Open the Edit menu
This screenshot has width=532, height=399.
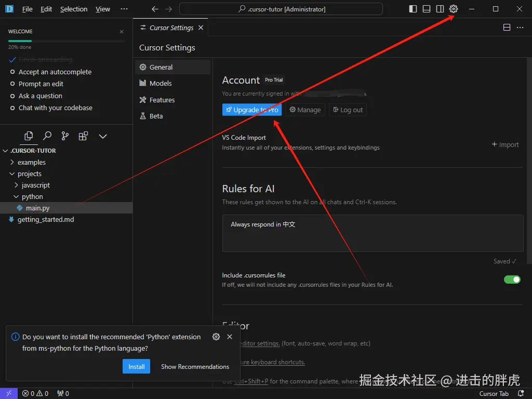pyautogui.click(x=46, y=9)
